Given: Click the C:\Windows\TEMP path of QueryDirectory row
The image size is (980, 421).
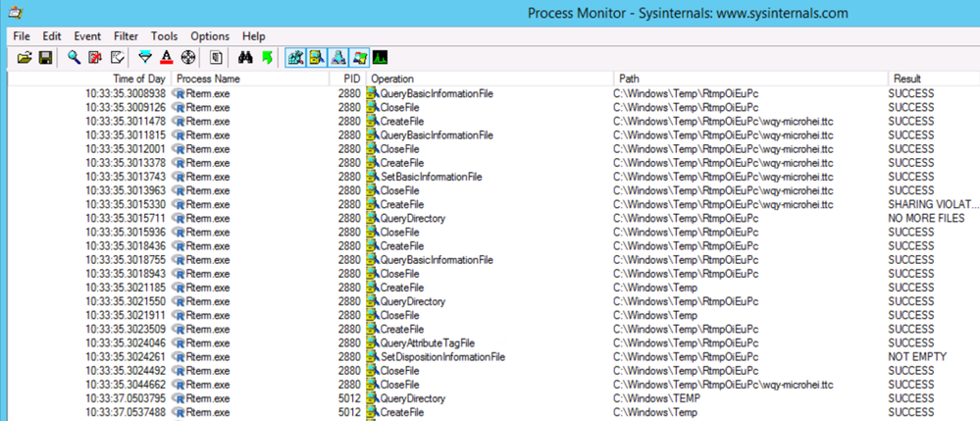Looking at the screenshot, I should 656,398.
